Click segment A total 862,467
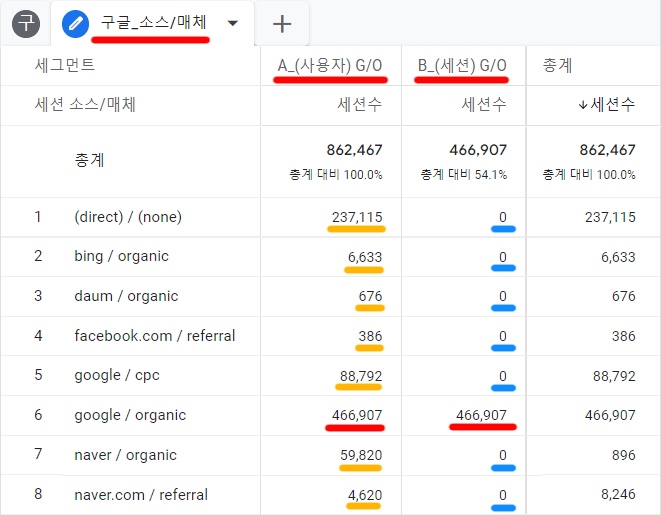Screen dimensions: 661x515 click(355, 150)
